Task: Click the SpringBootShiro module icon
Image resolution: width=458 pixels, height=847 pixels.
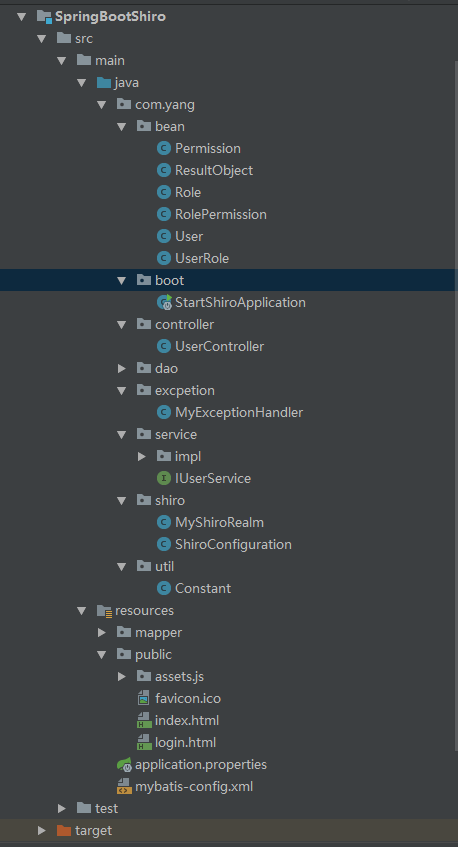Action: (44, 17)
